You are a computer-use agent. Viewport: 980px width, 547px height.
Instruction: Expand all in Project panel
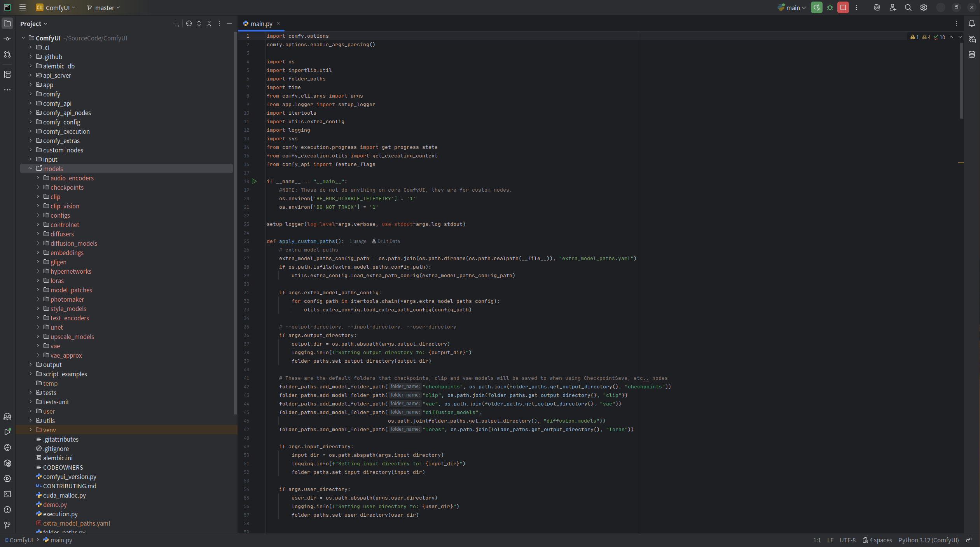[199, 23]
